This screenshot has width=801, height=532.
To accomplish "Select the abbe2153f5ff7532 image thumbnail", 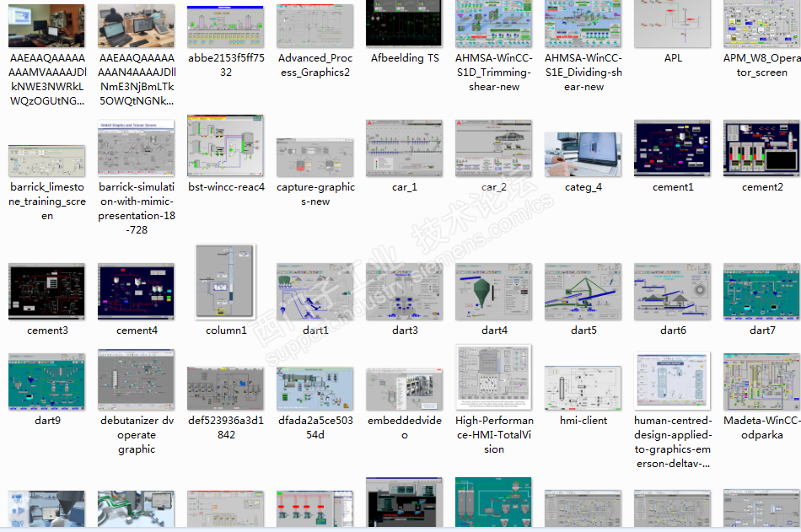I will pyautogui.click(x=225, y=26).
